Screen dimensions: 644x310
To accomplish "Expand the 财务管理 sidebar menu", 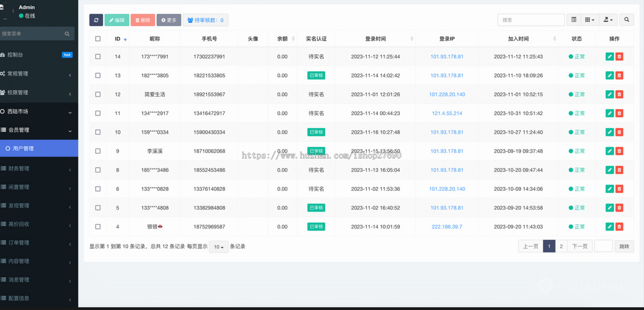I will pos(39,168).
